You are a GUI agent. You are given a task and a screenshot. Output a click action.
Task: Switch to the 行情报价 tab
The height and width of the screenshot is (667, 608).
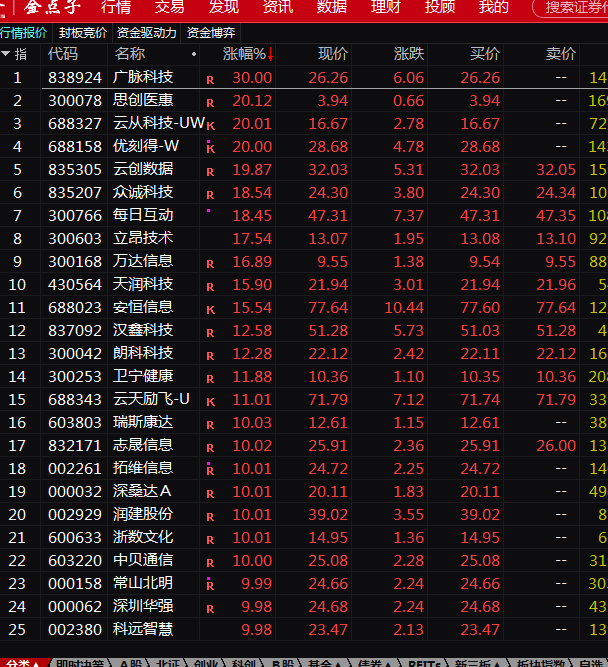click(x=23, y=33)
